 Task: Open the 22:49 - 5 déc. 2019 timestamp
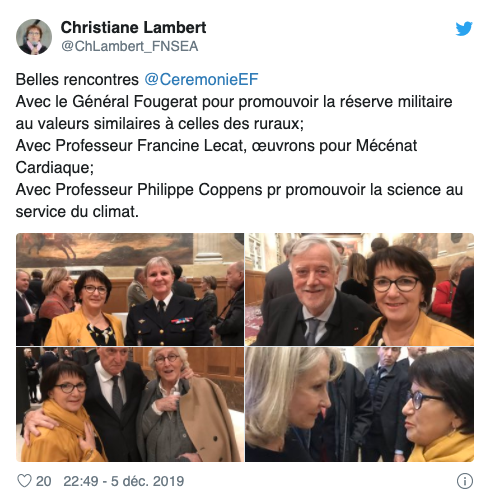124,481
